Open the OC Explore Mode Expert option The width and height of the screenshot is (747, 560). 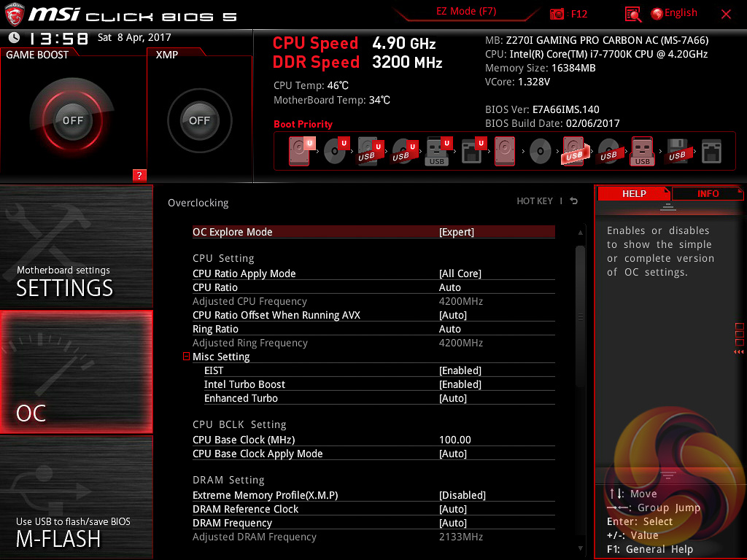(x=373, y=232)
